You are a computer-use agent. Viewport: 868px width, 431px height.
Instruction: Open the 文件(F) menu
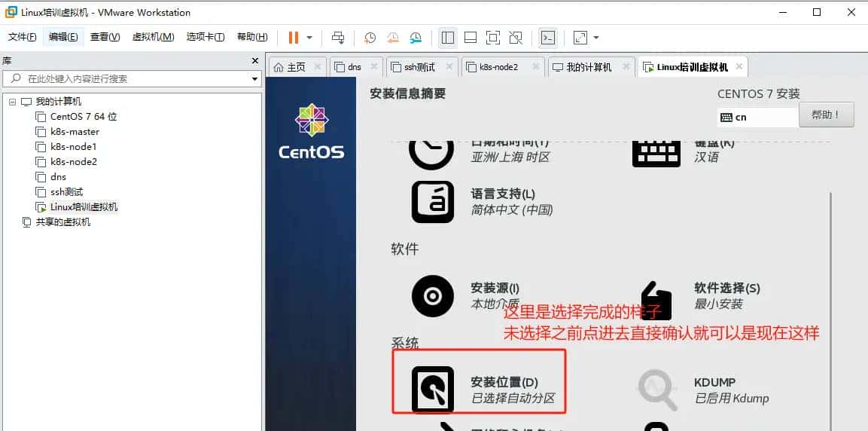[22, 37]
